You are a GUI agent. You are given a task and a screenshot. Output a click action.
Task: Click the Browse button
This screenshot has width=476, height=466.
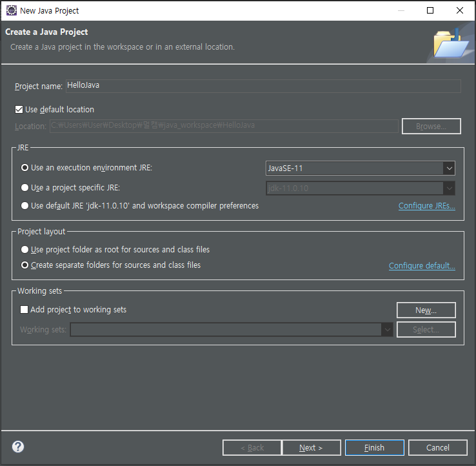(x=431, y=126)
